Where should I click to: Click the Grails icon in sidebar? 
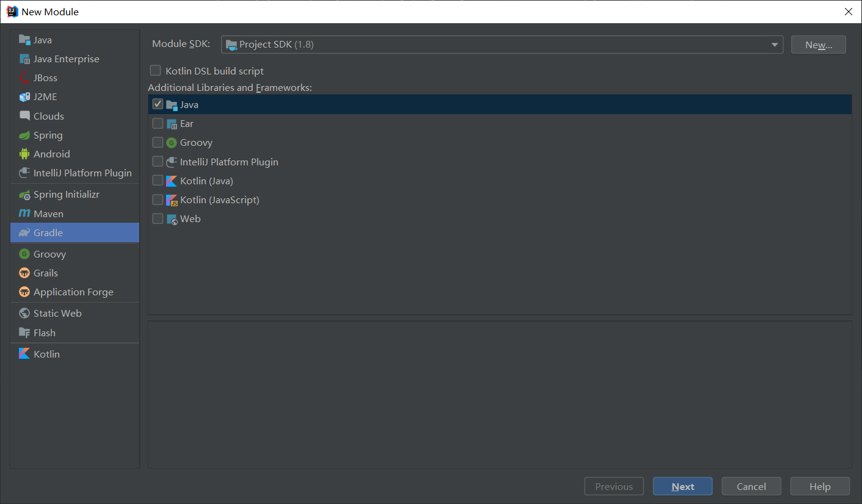point(24,273)
